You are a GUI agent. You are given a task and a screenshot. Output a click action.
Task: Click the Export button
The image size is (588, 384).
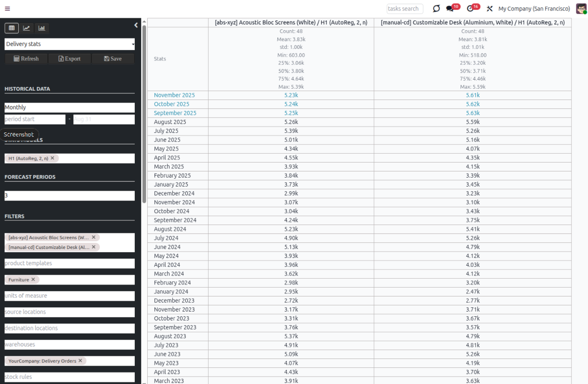coord(69,58)
